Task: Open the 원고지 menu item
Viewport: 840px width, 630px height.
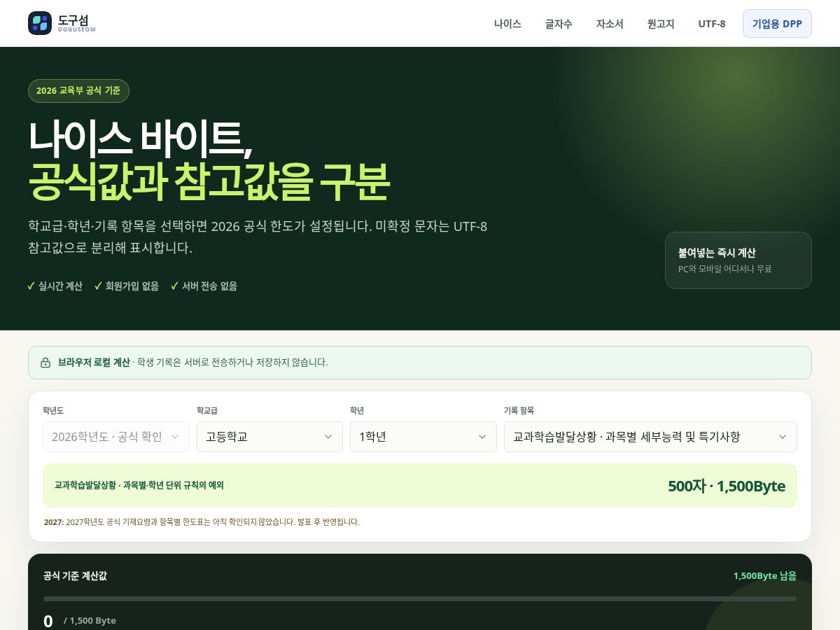Action: click(x=661, y=24)
